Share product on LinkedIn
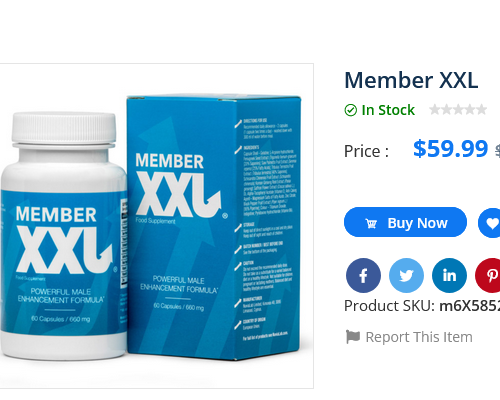Screen dimensions: 500x400 pos(449,275)
